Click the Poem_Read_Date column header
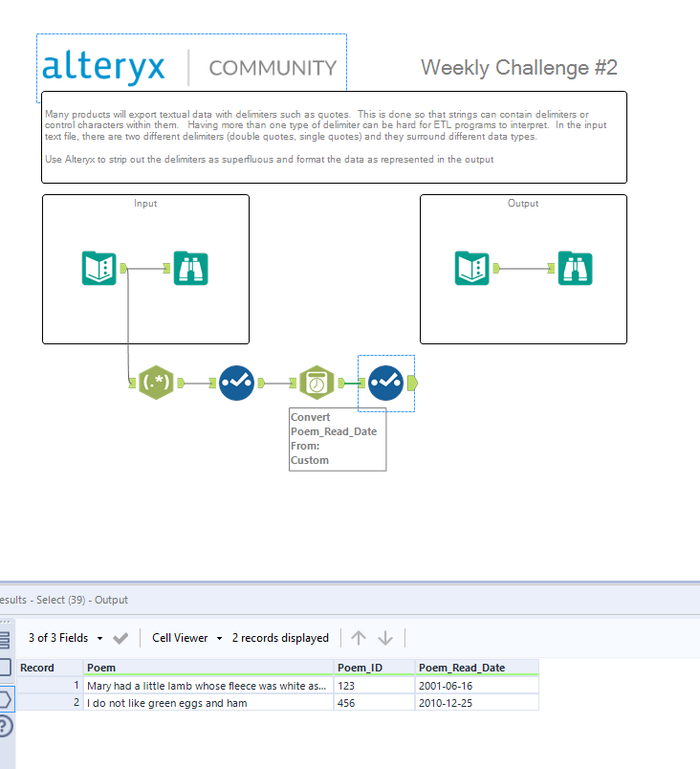Screen dimensions: 700x769 pos(477,668)
